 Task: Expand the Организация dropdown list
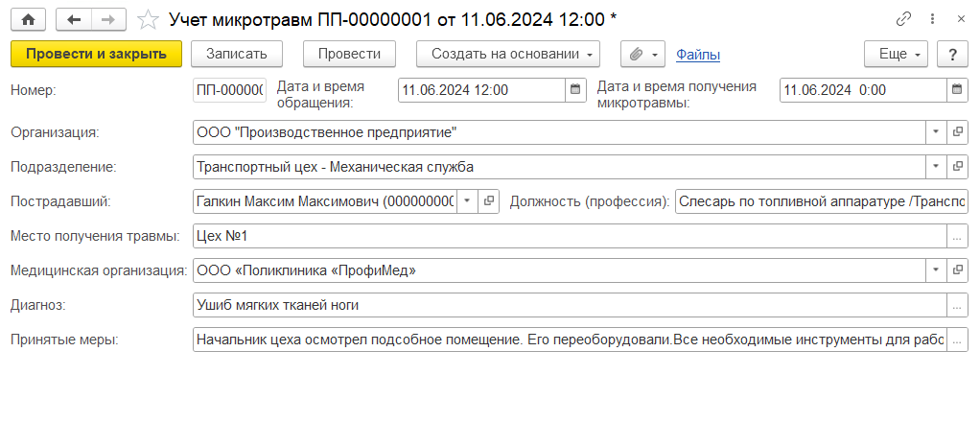click(x=936, y=132)
